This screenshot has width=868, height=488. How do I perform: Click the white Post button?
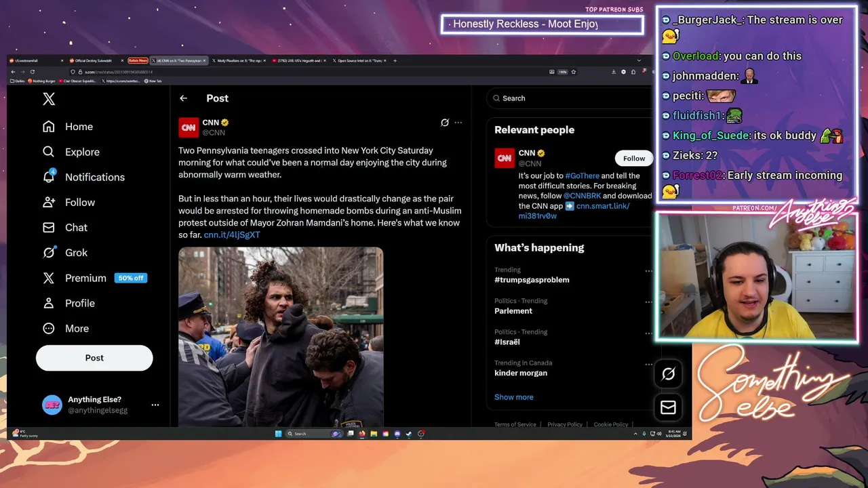pos(94,358)
